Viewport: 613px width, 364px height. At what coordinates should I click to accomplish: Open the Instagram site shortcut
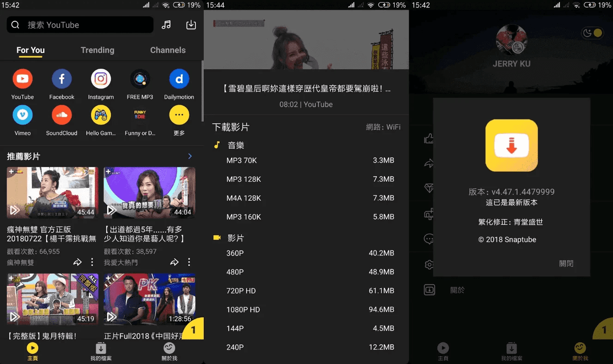click(x=101, y=79)
